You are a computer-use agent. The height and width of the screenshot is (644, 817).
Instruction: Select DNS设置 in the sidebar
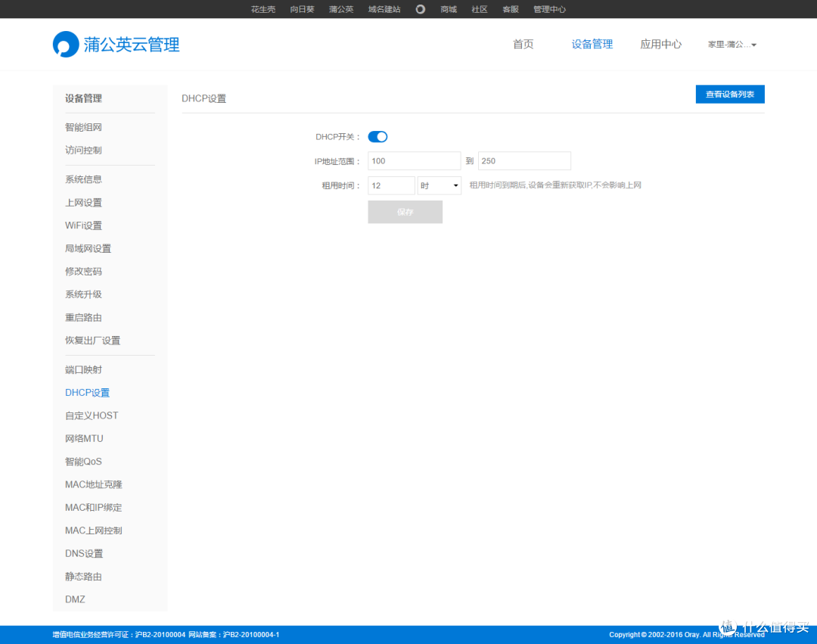[x=84, y=553]
